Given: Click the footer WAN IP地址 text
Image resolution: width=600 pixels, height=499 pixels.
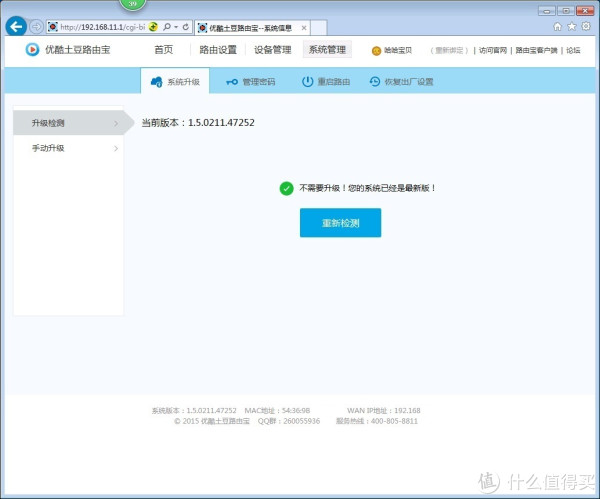Looking at the screenshot, I should [383, 411].
